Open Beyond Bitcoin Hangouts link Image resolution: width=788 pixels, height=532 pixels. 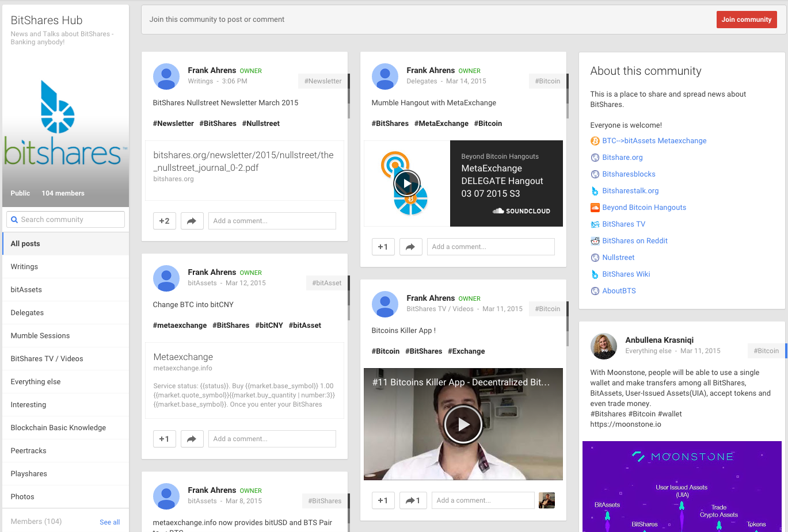[x=644, y=208]
